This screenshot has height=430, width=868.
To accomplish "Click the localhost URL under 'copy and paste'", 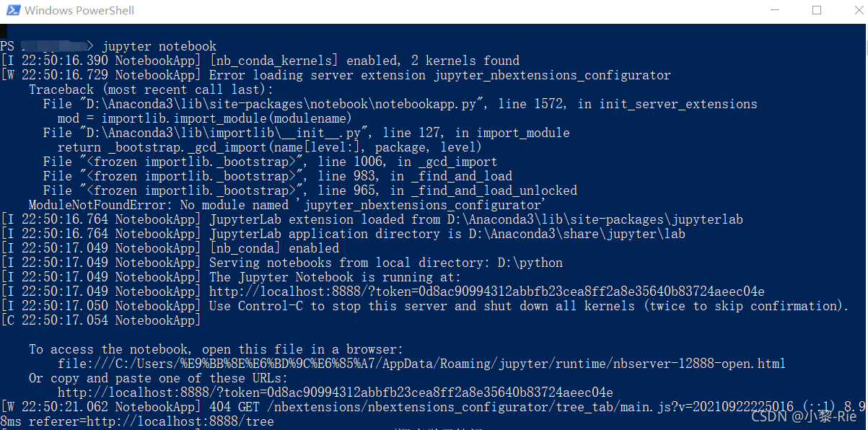I will [x=336, y=392].
